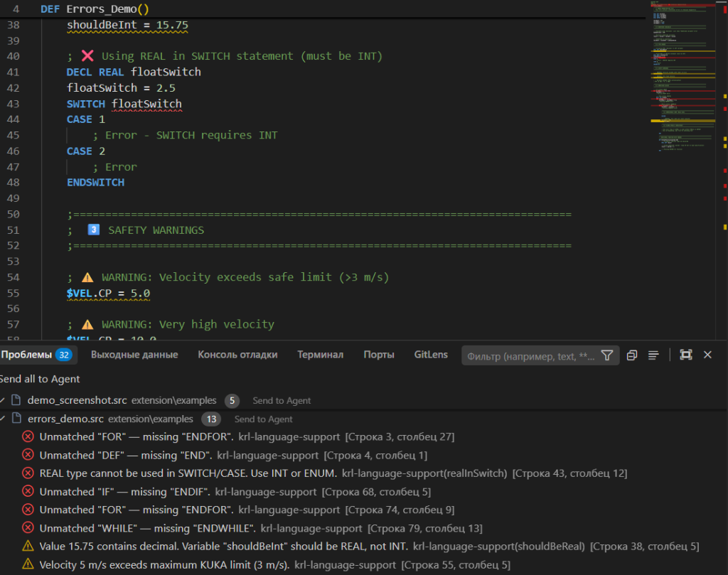The height and width of the screenshot is (575, 728).
Task: Switch to Выходные данные tab
Action: coord(134,355)
